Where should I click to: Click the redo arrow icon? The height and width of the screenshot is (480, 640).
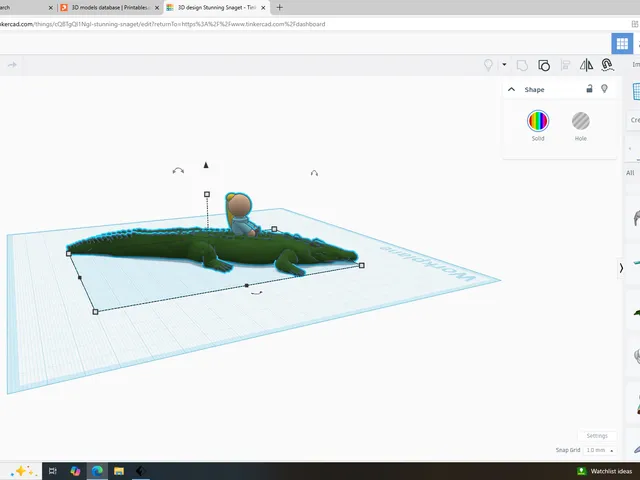click(12, 65)
